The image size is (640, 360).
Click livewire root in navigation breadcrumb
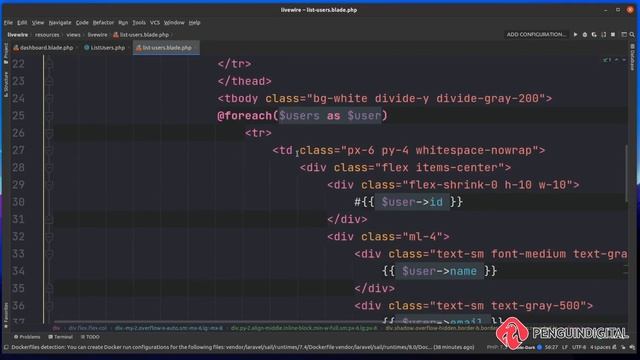click(18, 35)
